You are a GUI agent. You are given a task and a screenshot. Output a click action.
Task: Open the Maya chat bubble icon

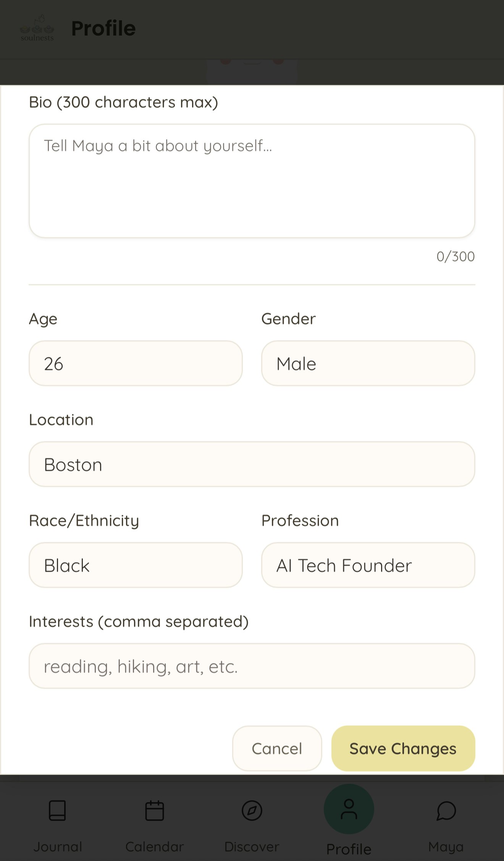pos(446,811)
